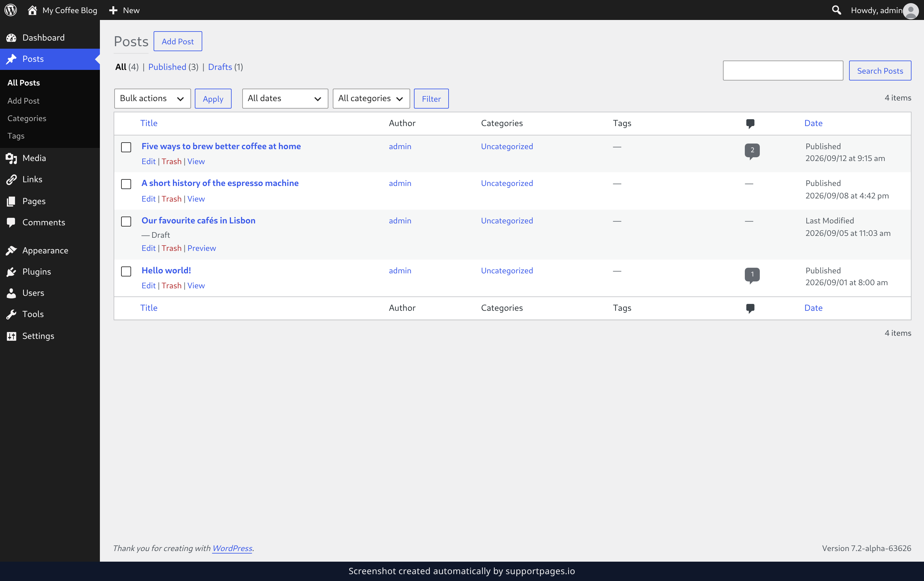This screenshot has width=924, height=581.
Task: Check the box for Five ways to brew better coffee
Action: (126, 147)
